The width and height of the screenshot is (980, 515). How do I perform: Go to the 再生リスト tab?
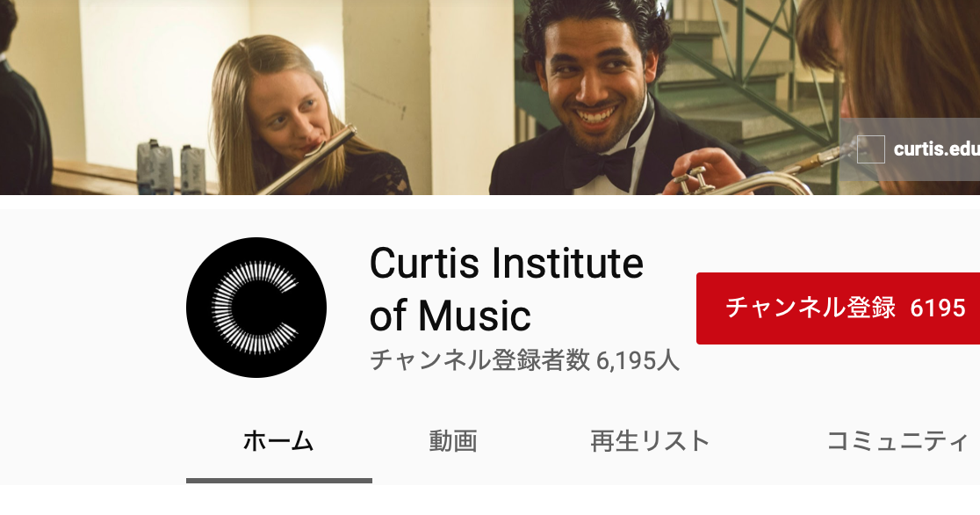pos(650,441)
